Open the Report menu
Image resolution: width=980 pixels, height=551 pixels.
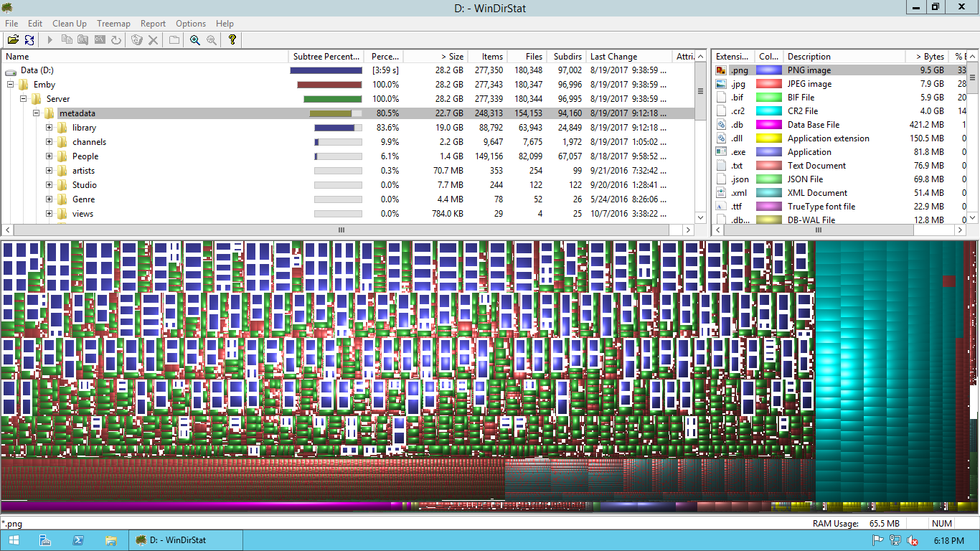tap(153, 24)
